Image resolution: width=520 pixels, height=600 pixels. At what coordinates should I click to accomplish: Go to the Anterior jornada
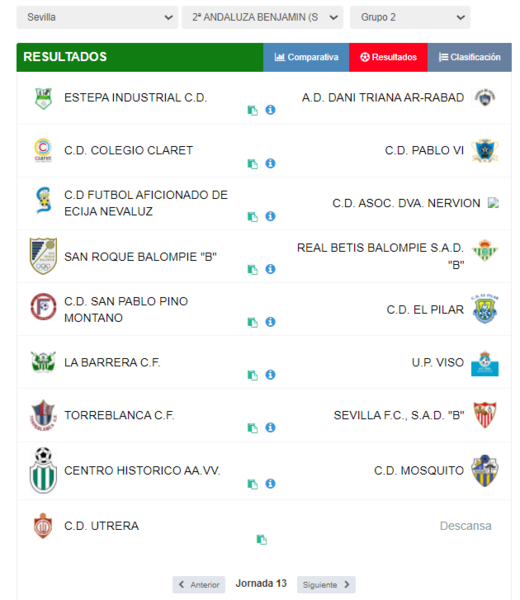tap(199, 584)
